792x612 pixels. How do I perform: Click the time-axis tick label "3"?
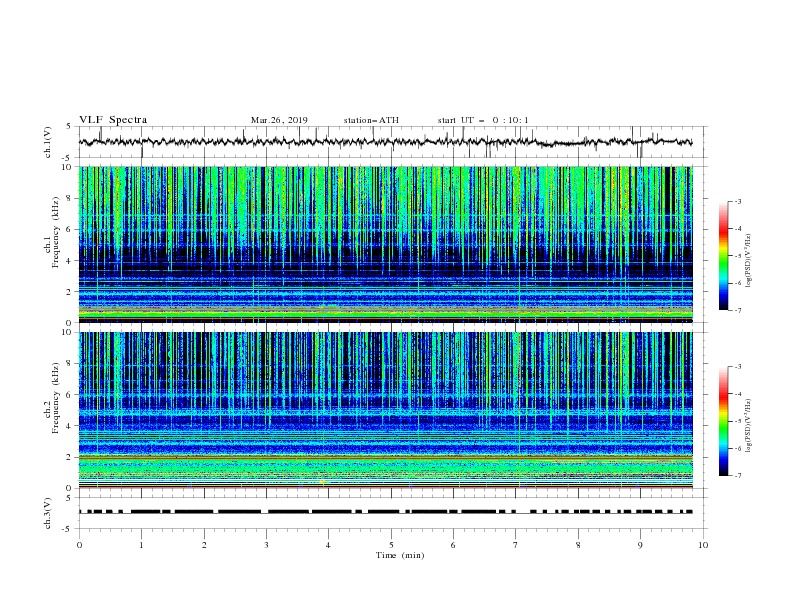pos(266,545)
